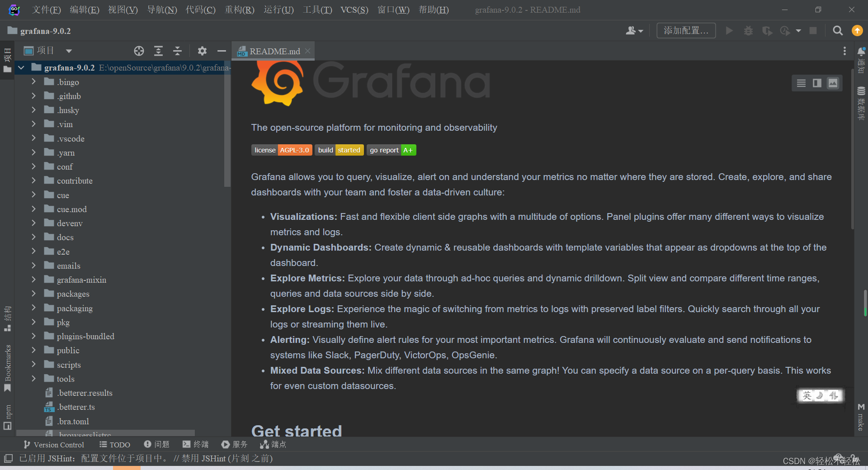Open the 终端 terminal tool window
Image resolution: width=868 pixels, height=470 pixels.
coord(195,445)
